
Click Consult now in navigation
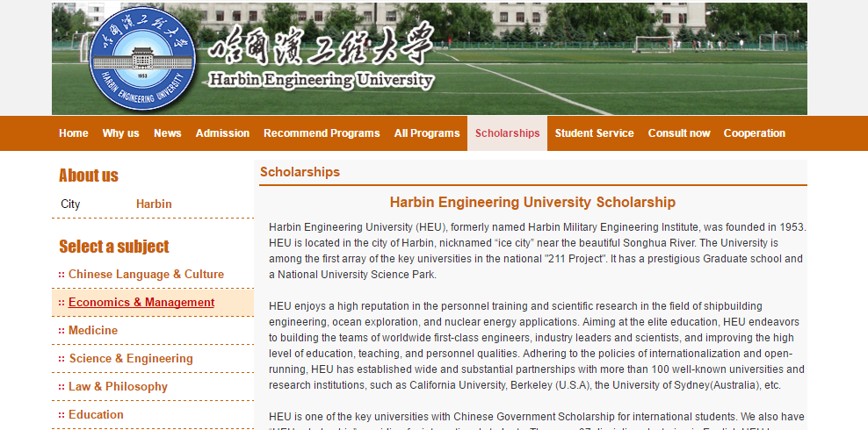point(679,133)
